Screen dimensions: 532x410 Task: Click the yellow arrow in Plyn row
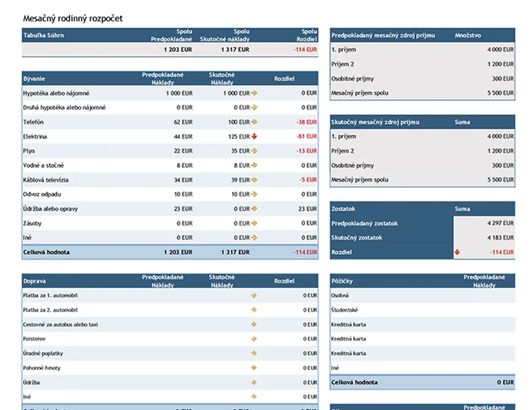click(x=254, y=151)
